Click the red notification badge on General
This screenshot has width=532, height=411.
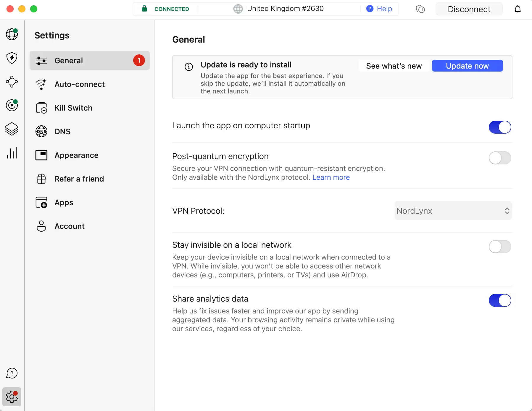click(139, 61)
